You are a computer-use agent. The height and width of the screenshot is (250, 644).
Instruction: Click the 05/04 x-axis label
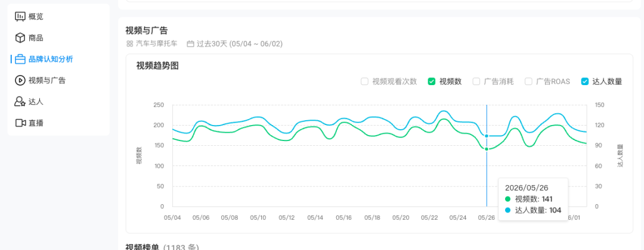click(x=172, y=218)
